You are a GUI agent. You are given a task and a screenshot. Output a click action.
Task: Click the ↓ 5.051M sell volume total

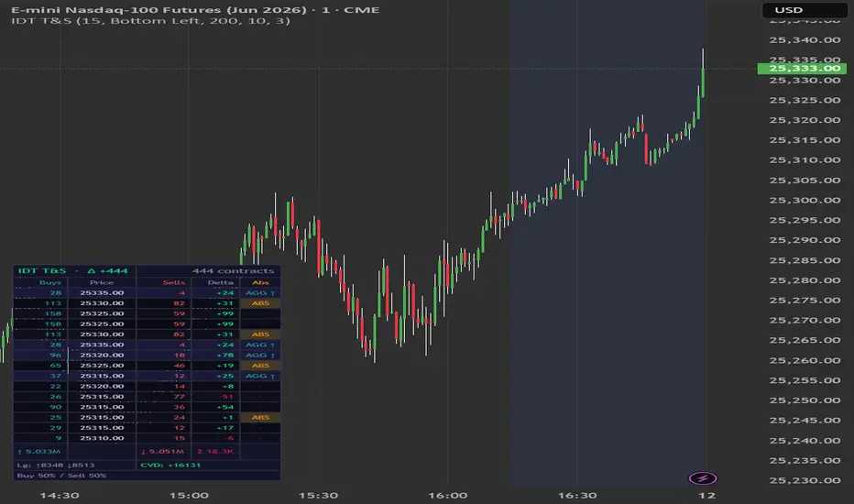pyautogui.click(x=162, y=452)
